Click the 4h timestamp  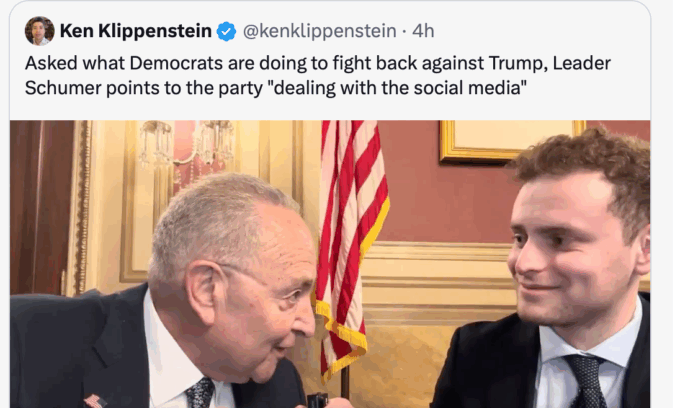click(x=423, y=31)
